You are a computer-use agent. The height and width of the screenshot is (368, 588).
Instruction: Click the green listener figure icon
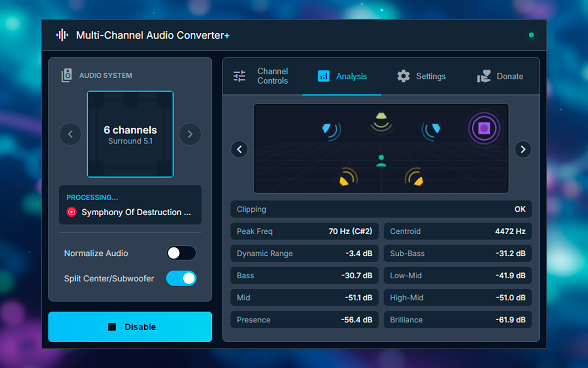pos(381,161)
